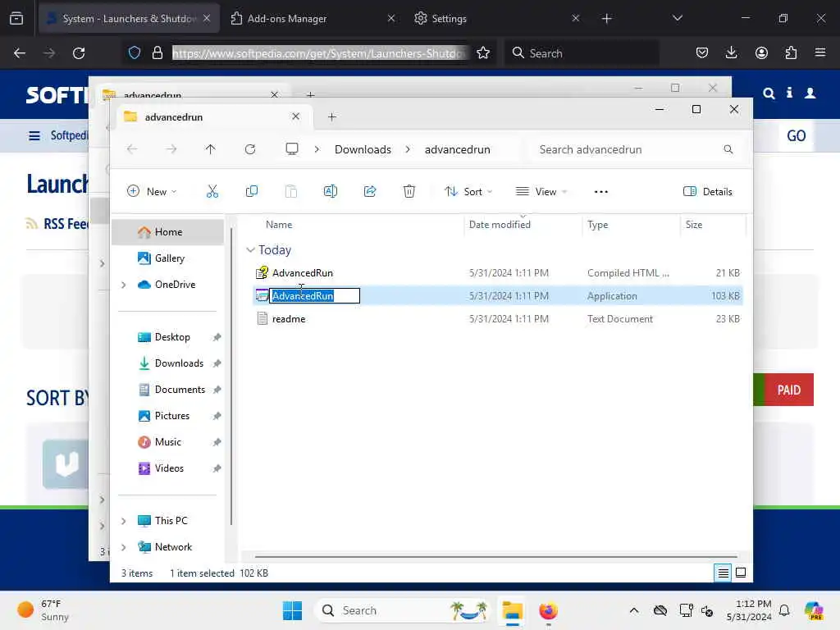Select OneDrive in the navigation pane
This screenshot has width=840, height=630.
pyautogui.click(x=167, y=285)
